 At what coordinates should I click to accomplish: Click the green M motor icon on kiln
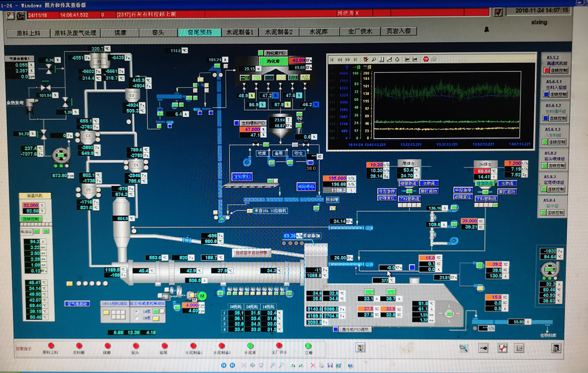coord(202,296)
